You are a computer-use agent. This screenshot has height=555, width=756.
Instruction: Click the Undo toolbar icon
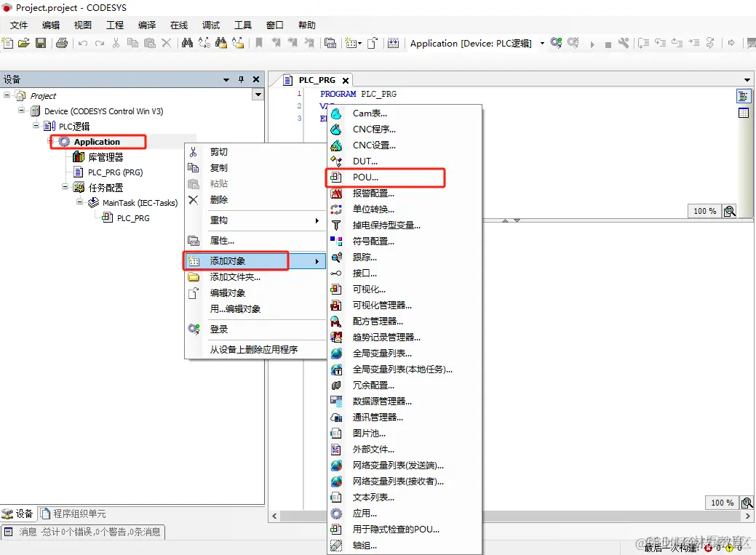[x=83, y=44]
